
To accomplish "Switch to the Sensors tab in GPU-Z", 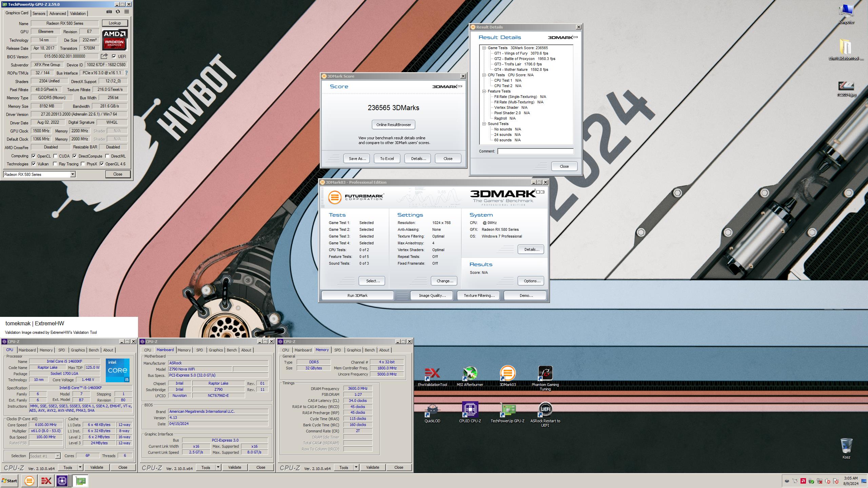I will pyautogui.click(x=39, y=14).
